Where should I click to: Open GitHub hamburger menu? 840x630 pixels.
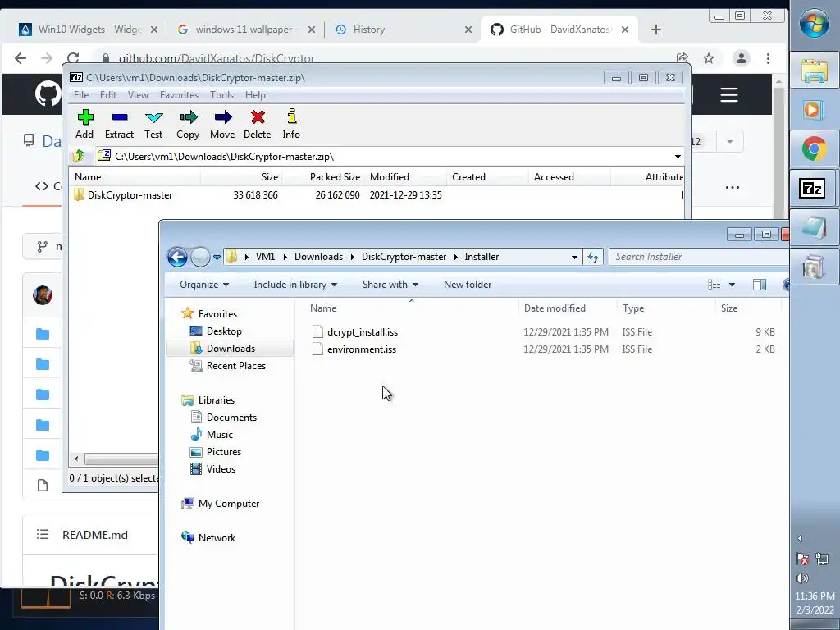(729, 95)
